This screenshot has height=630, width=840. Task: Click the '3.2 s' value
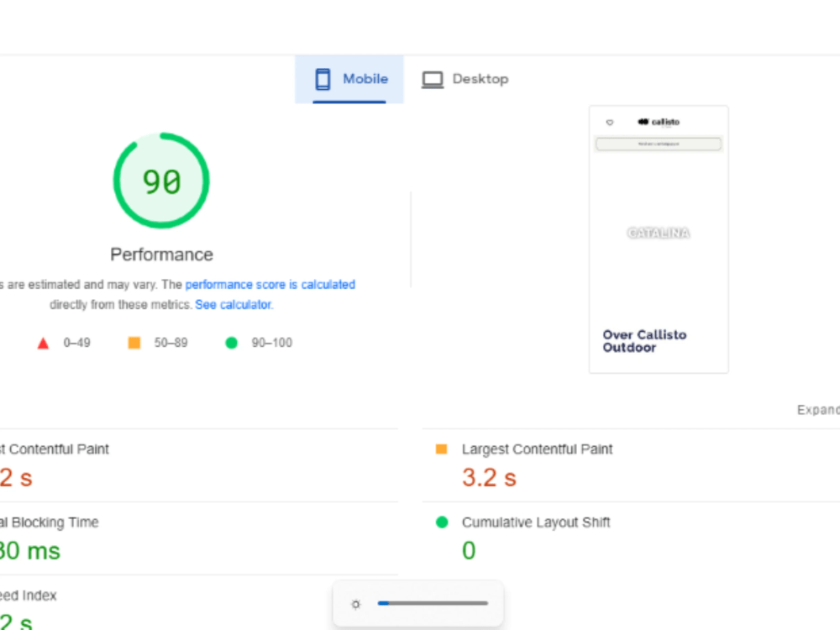point(489,477)
